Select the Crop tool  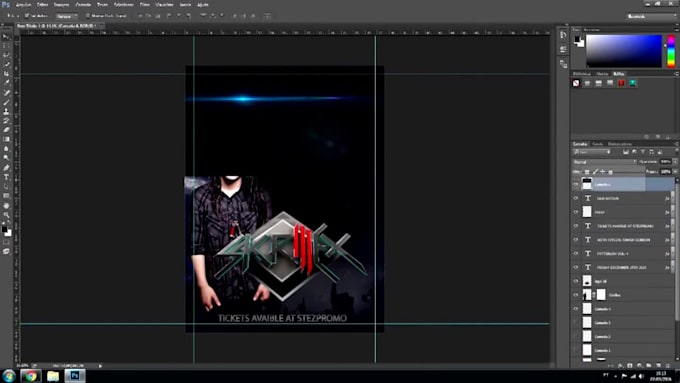coord(6,74)
